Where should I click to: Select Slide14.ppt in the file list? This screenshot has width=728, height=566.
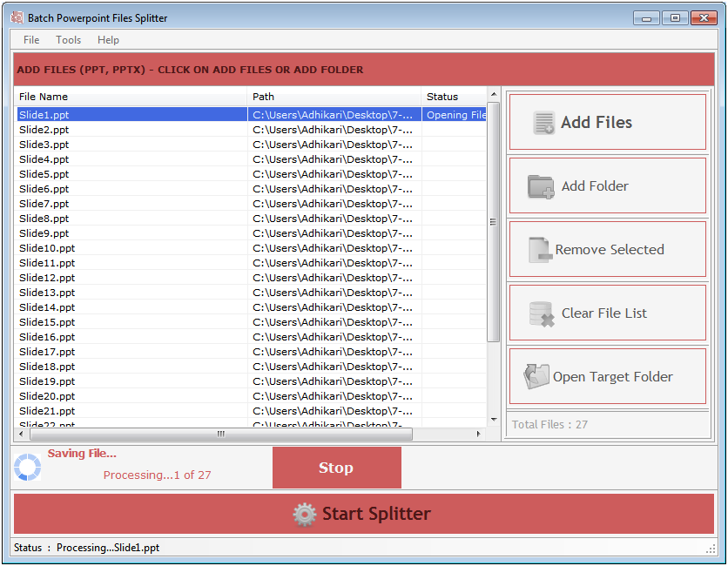[x=47, y=308]
